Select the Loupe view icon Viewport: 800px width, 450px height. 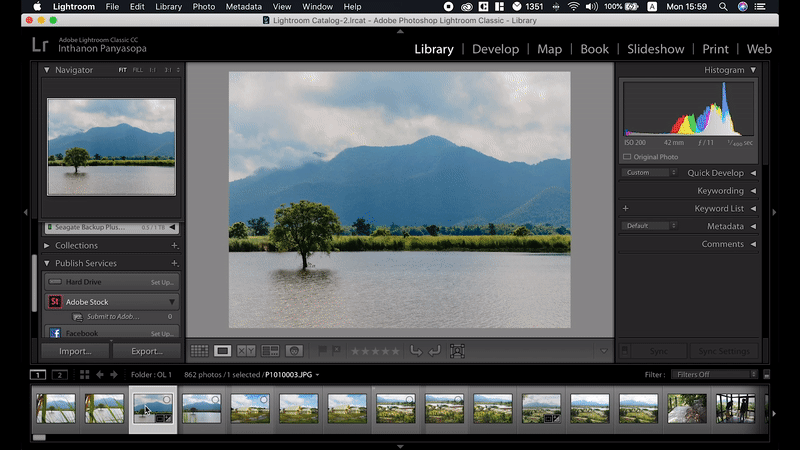223,351
